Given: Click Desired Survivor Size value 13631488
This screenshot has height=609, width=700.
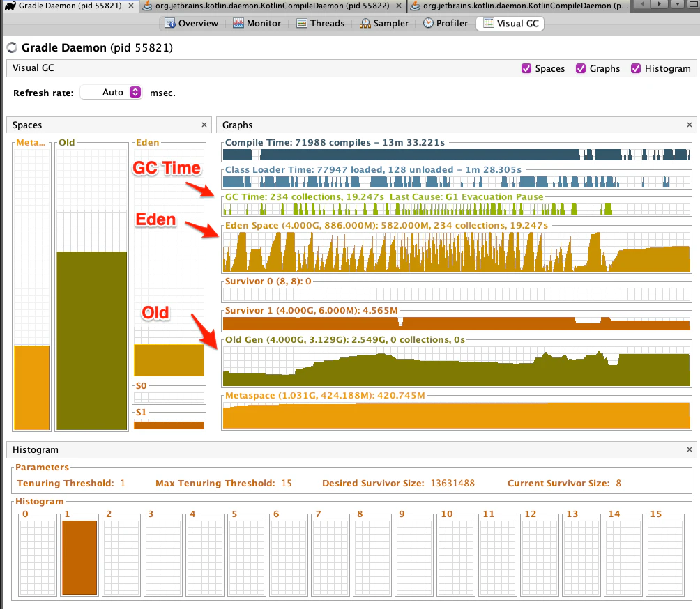Looking at the screenshot, I should pyautogui.click(x=452, y=483).
